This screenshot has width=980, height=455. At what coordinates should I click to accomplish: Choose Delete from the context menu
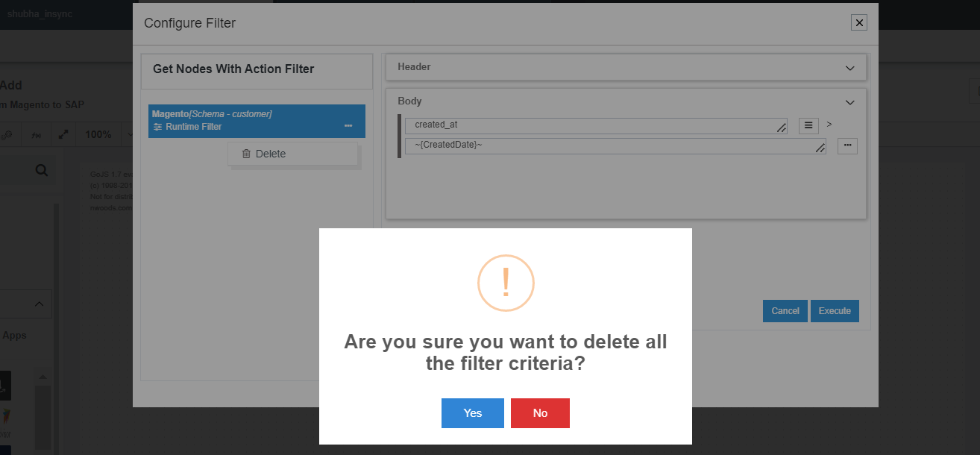click(272, 154)
